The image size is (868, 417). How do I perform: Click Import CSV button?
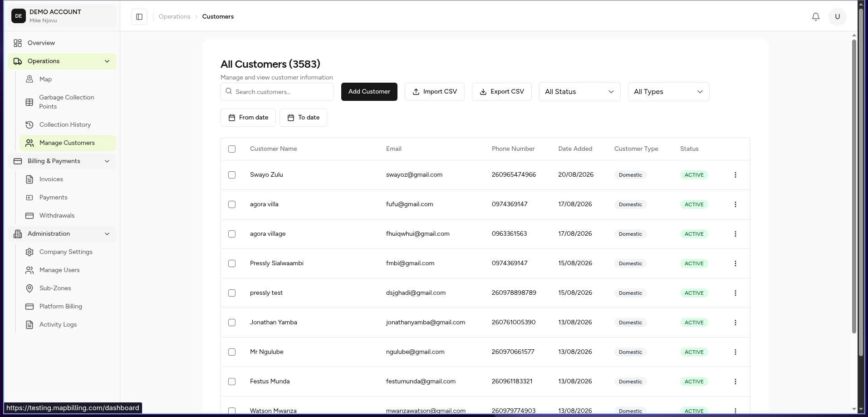pos(435,92)
